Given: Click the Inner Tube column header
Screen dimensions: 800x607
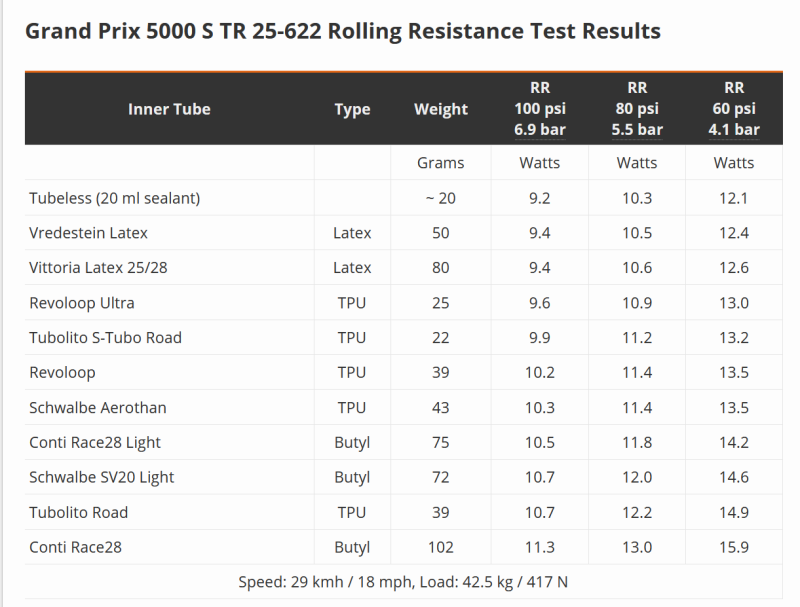Looking at the screenshot, I should [x=169, y=109].
